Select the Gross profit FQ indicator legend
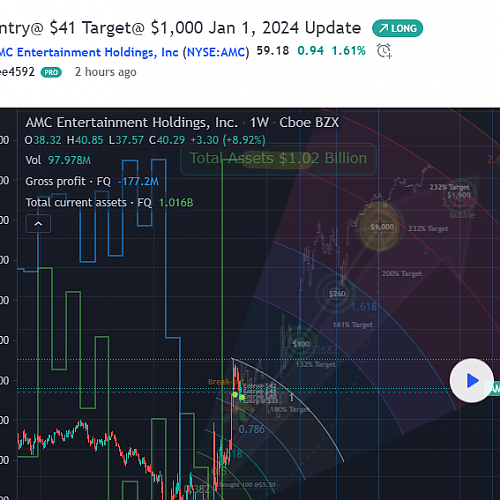This screenshot has height=500, width=500. [92, 181]
